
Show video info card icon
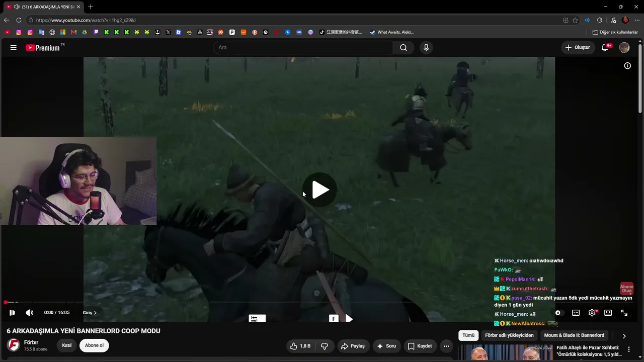pyautogui.click(x=627, y=66)
